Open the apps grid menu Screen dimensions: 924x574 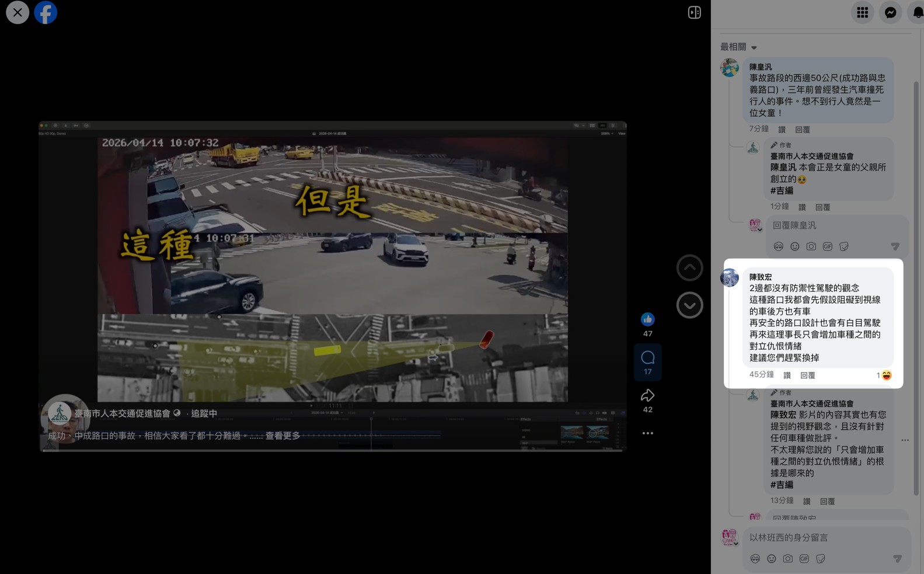[862, 12]
